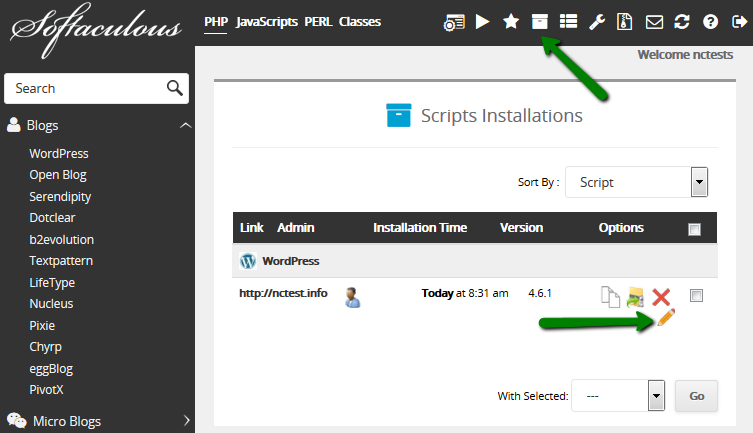Image resolution: width=753 pixels, height=433 pixels.
Task: Click the Softaculous logo
Action: pyautogui.click(x=96, y=30)
